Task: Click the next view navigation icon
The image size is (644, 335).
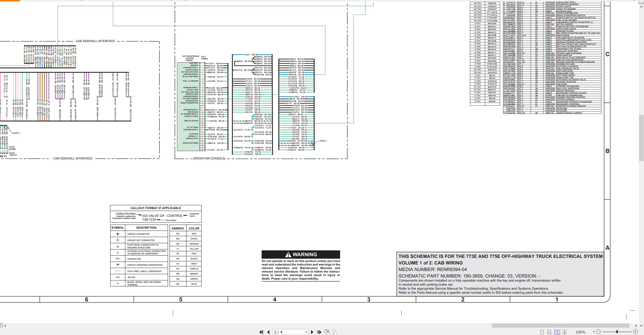Action: click(x=335, y=332)
